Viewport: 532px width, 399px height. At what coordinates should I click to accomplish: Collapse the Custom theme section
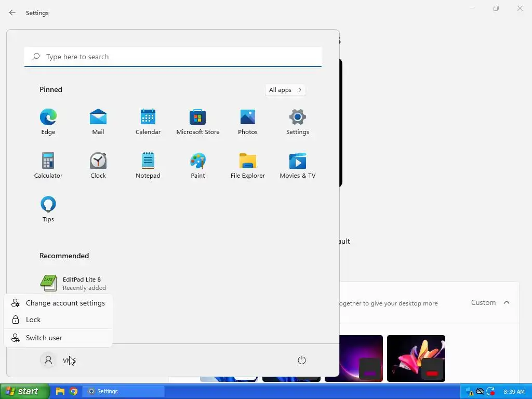[x=507, y=302]
